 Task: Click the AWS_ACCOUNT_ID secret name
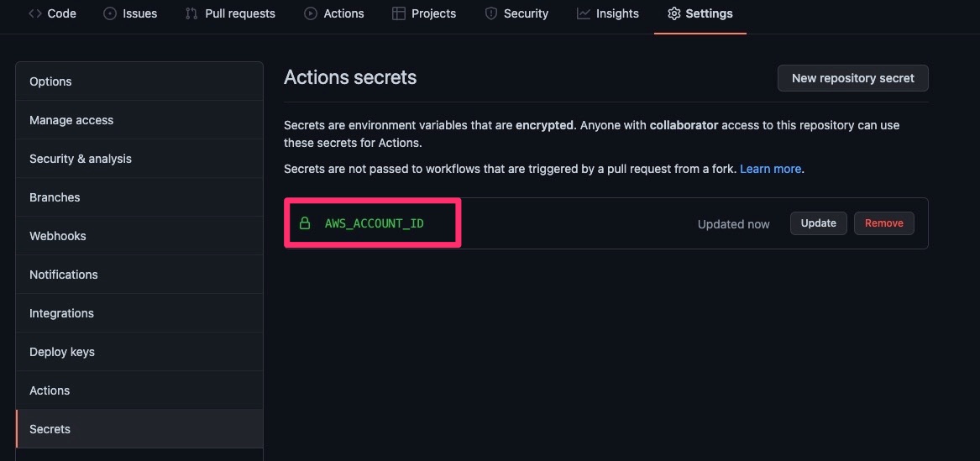point(375,223)
